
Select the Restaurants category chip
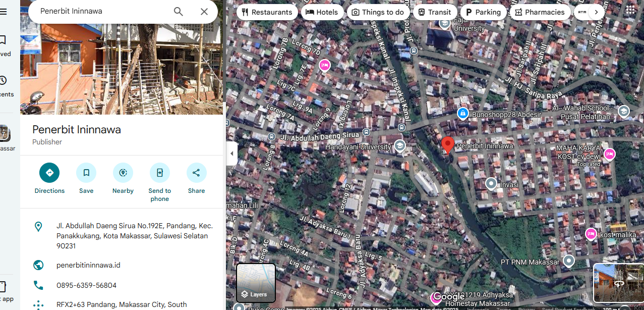[x=267, y=12]
